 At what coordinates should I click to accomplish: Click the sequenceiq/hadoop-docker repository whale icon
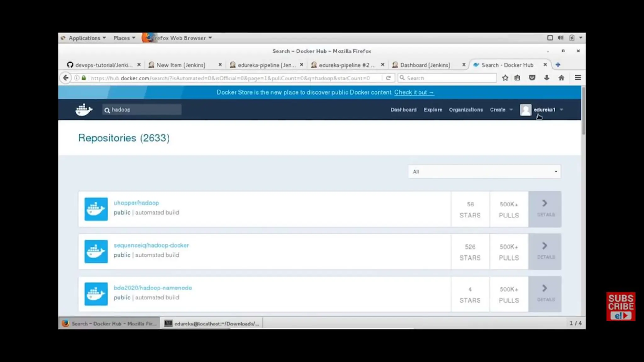96,251
